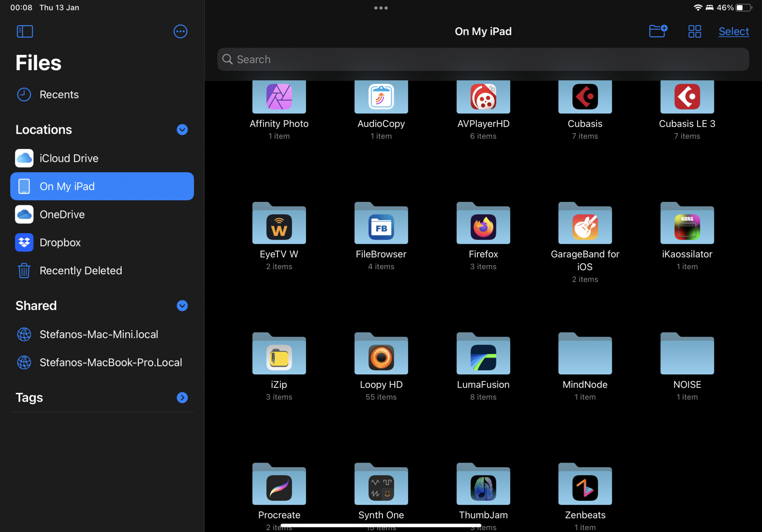Toggle the sidebar visibility icon

(x=25, y=31)
